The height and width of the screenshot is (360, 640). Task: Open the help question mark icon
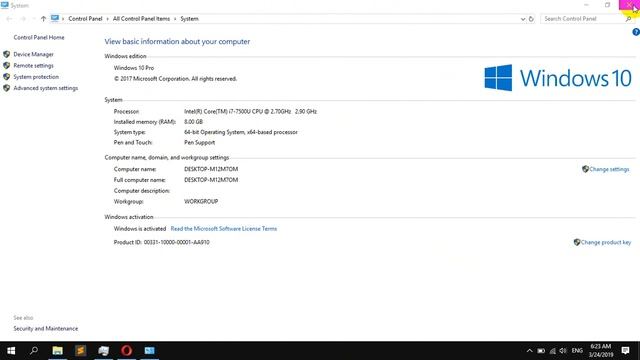pos(636,32)
